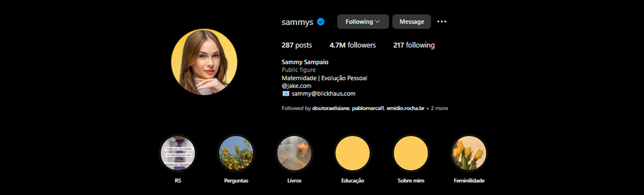Open the three-dots more options menu
The height and width of the screenshot is (195, 644).
[442, 22]
